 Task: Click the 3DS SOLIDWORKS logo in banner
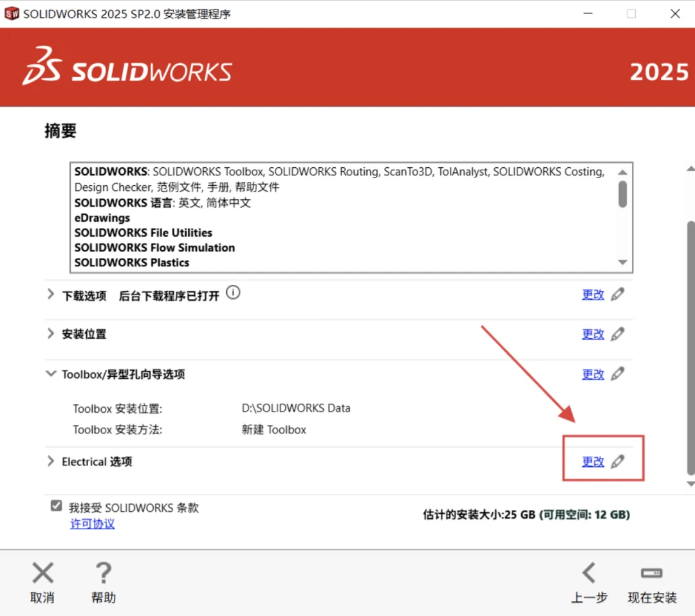[127, 66]
